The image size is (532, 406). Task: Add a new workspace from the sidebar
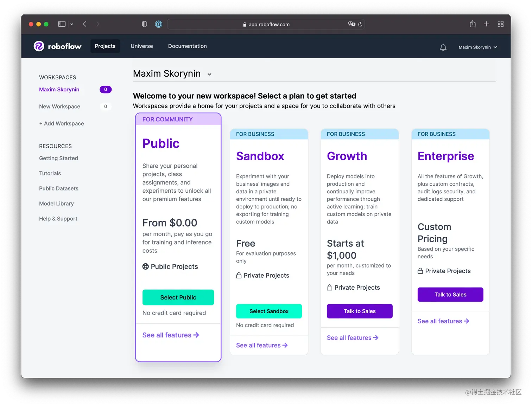pyautogui.click(x=62, y=123)
